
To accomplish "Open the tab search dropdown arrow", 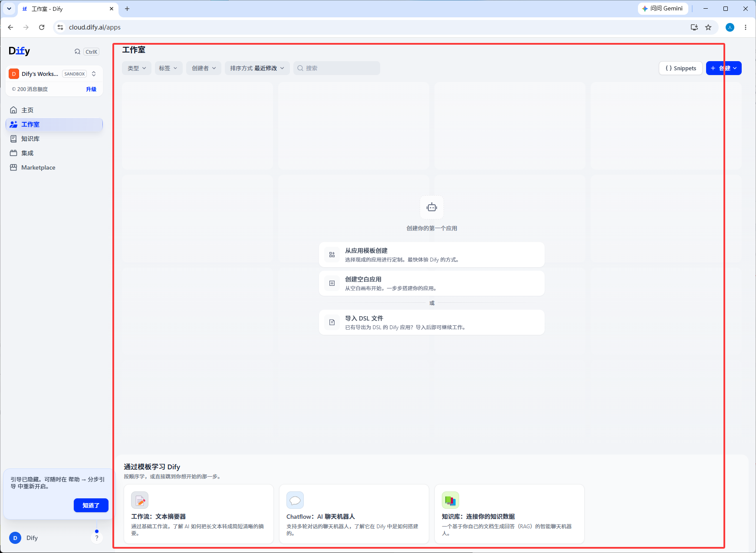I will (x=9, y=9).
